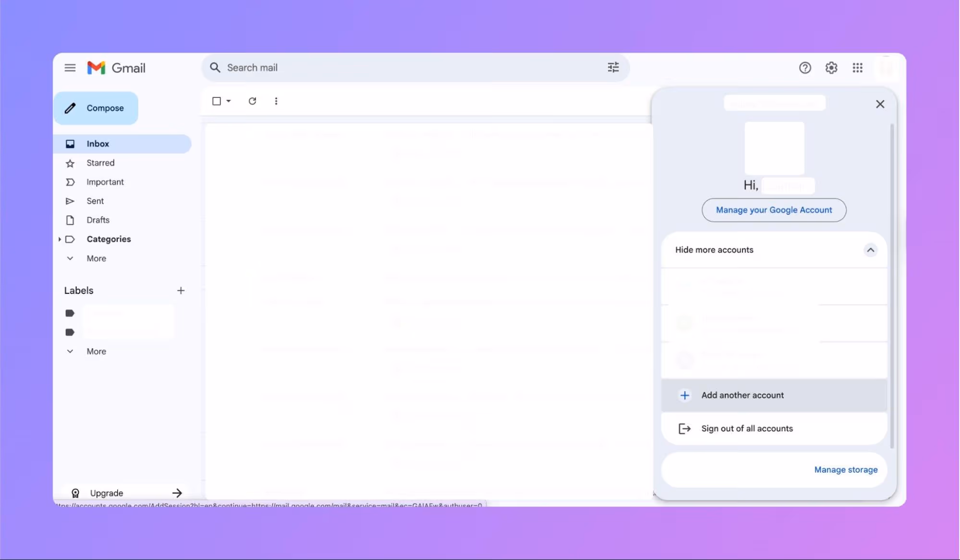Refresh the inbox
Screen dimensions: 960x560
pos(252,101)
